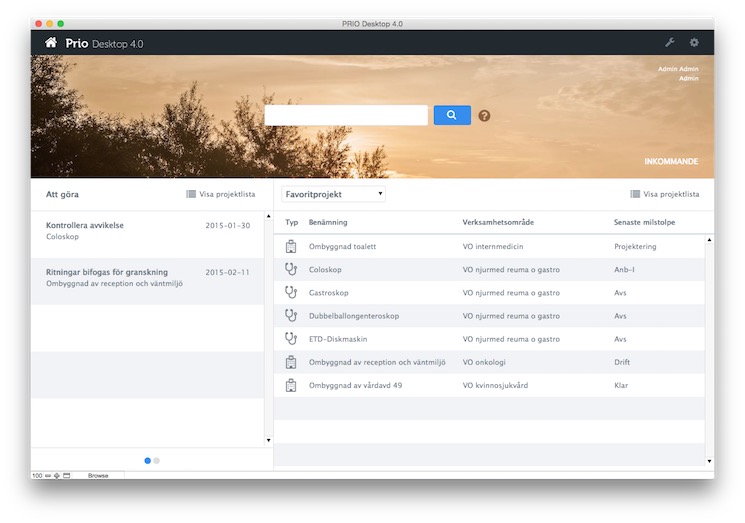The width and height of the screenshot is (745, 523).
Task: Click the building icon for Ombyggnad toalett
Action: point(292,246)
